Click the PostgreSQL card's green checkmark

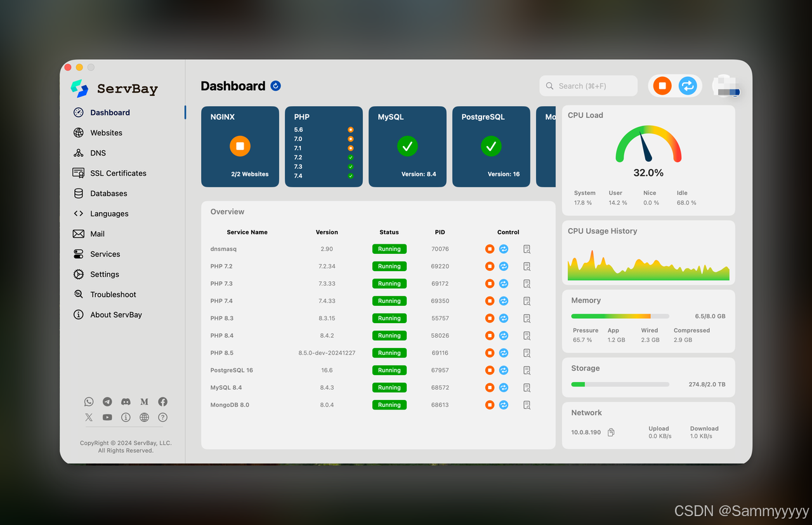tap(491, 146)
